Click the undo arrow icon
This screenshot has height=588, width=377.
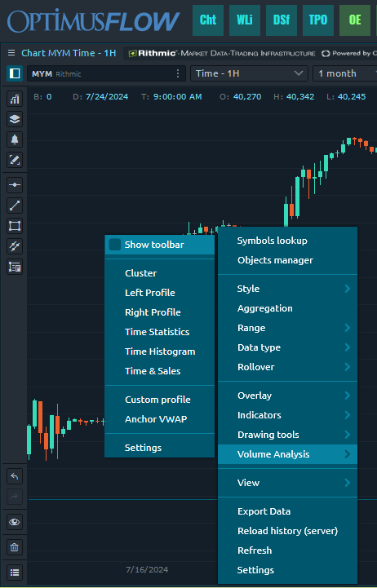[15, 476]
